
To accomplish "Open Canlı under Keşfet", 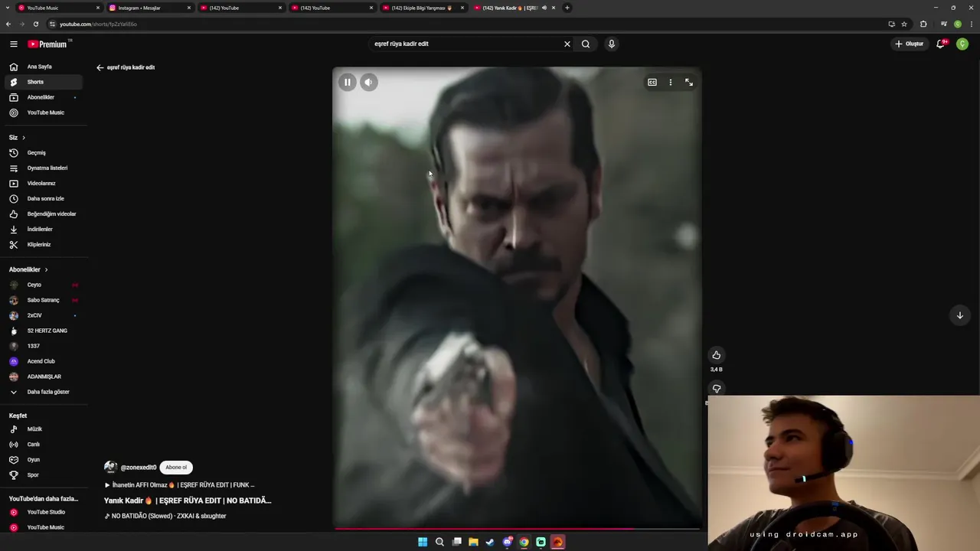I will click(44, 445).
